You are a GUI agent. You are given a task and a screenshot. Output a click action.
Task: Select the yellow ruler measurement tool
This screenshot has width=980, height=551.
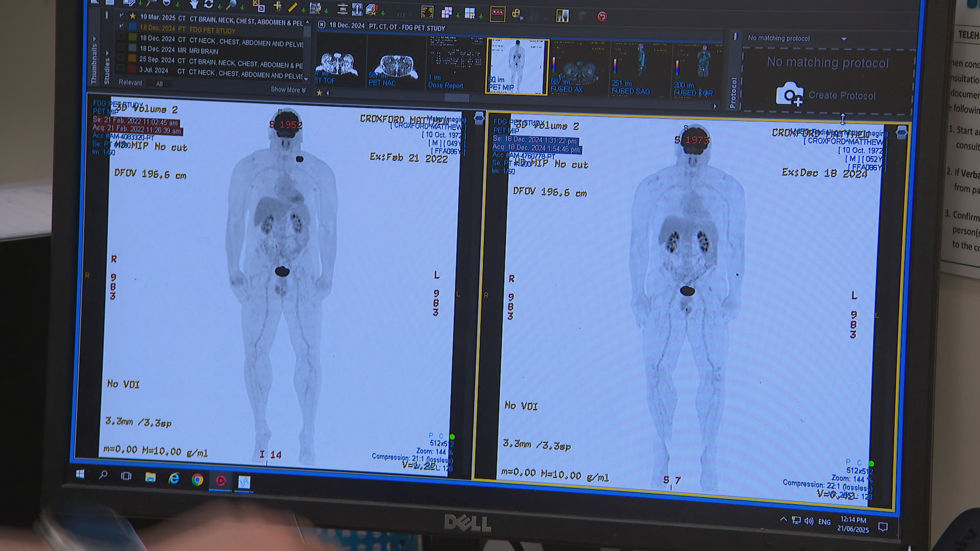click(x=292, y=7)
